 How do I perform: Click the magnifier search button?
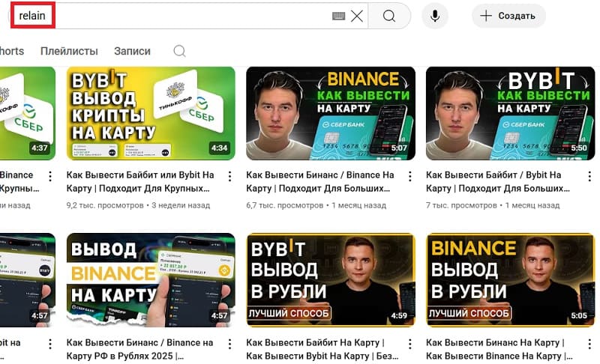(388, 16)
